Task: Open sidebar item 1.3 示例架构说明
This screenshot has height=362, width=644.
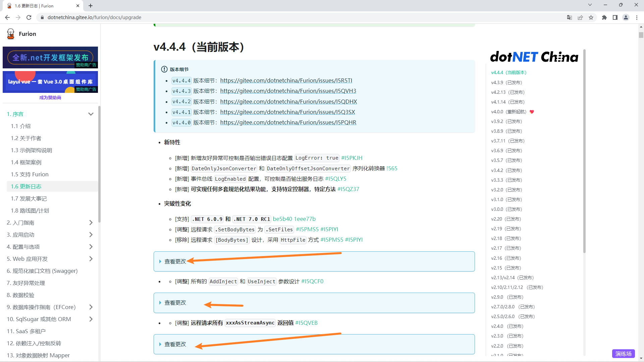Action: click(31, 150)
